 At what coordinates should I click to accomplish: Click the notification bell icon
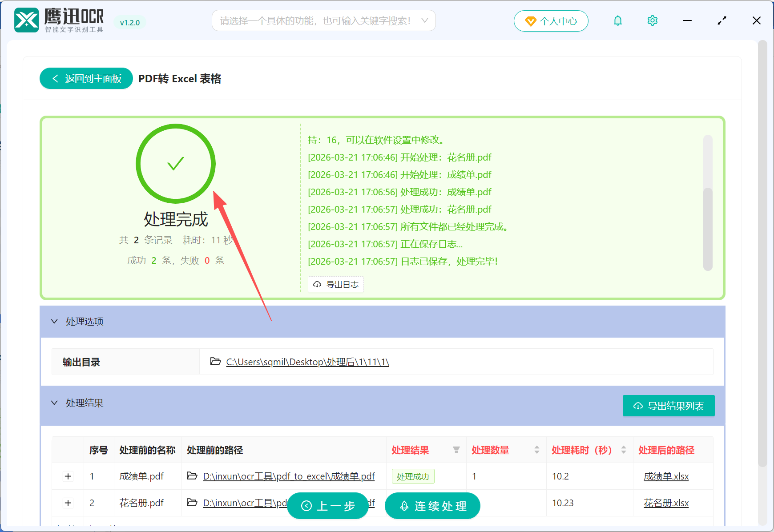(x=617, y=20)
